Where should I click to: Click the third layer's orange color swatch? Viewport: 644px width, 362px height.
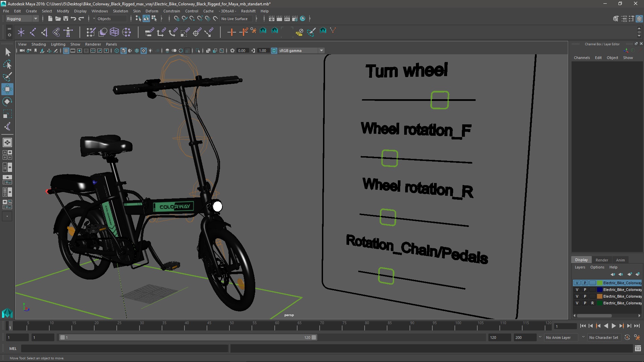(599, 296)
